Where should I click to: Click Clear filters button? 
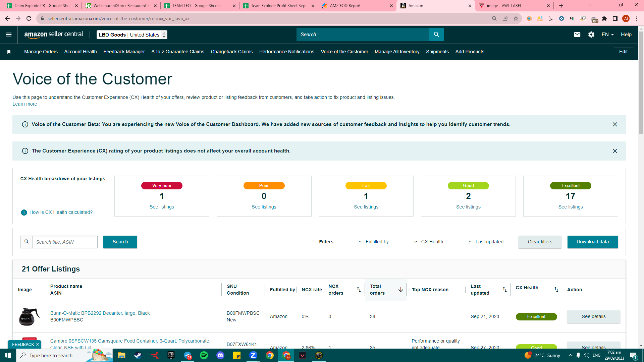pos(540,242)
